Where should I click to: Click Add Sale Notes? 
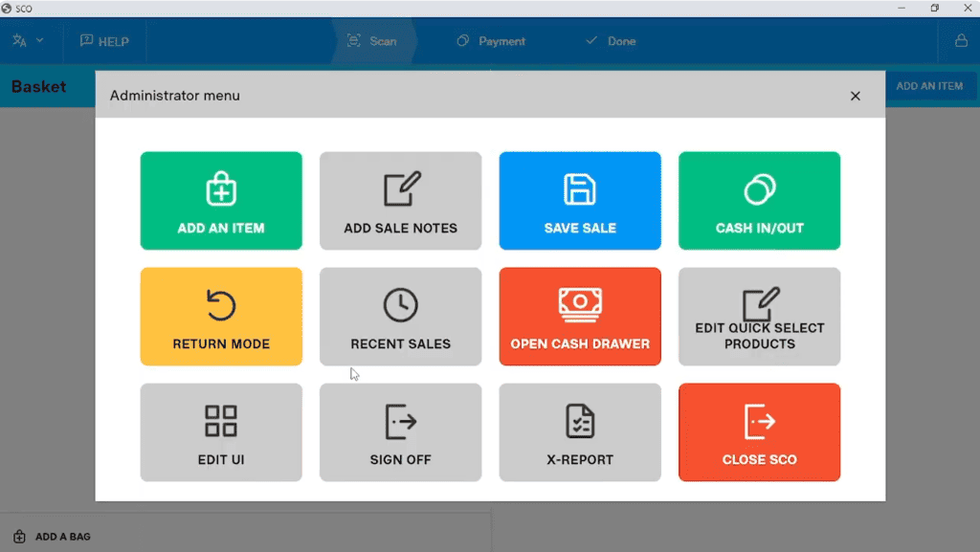pyautogui.click(x=400, y=200)
